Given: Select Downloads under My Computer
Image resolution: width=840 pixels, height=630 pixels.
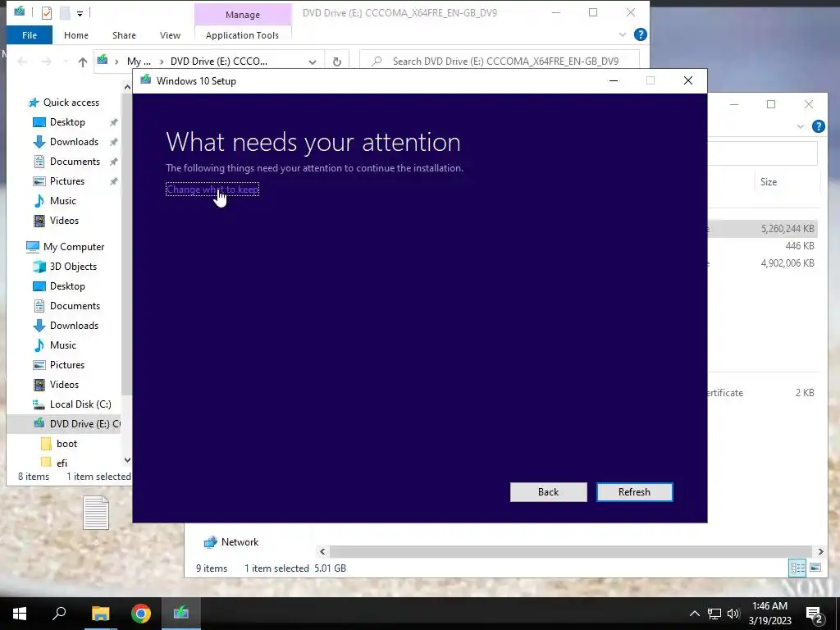Looking at the screenshot, I should pos(74,326).
